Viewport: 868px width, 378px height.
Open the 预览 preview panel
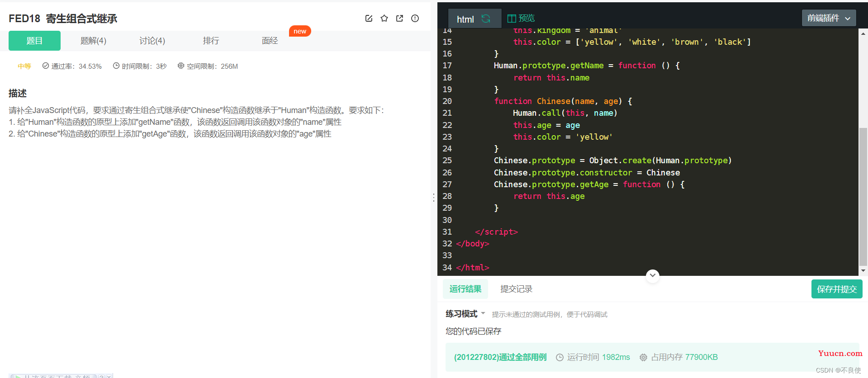coord(521,18)
